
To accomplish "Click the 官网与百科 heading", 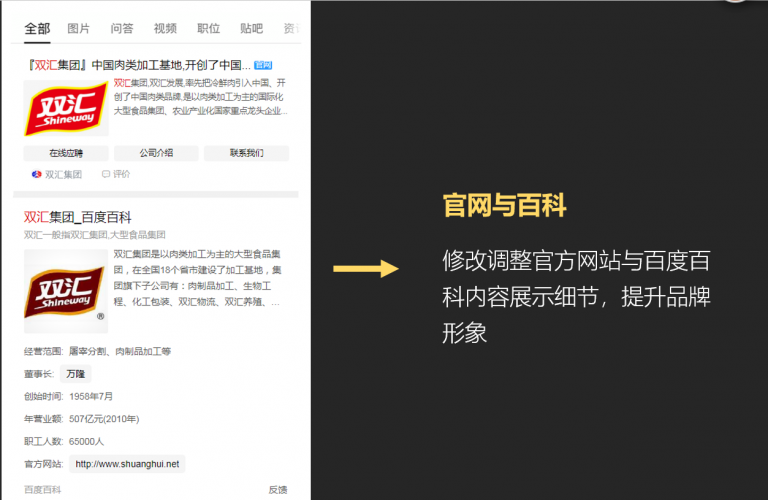I will click(x=504, y=205).
